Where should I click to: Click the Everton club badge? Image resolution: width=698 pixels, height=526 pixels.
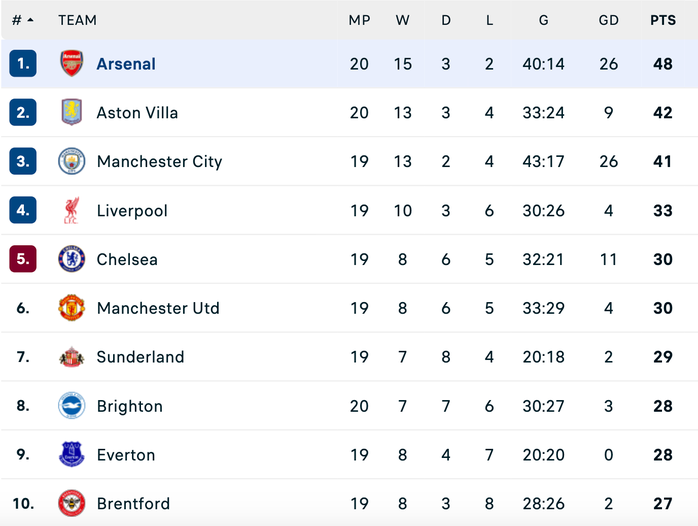point(72,455)
